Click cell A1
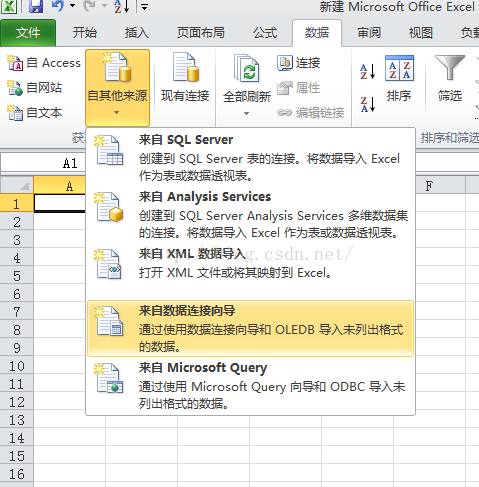This screenshot has width=479, height=487. 60,203
